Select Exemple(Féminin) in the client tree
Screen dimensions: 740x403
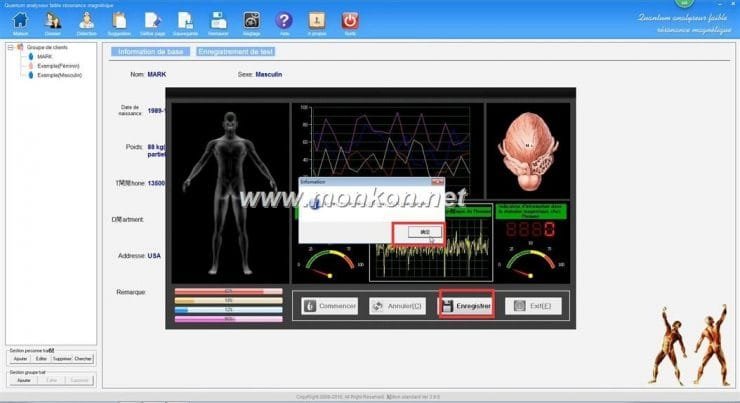pyautogui.click(x=58, y=66)
